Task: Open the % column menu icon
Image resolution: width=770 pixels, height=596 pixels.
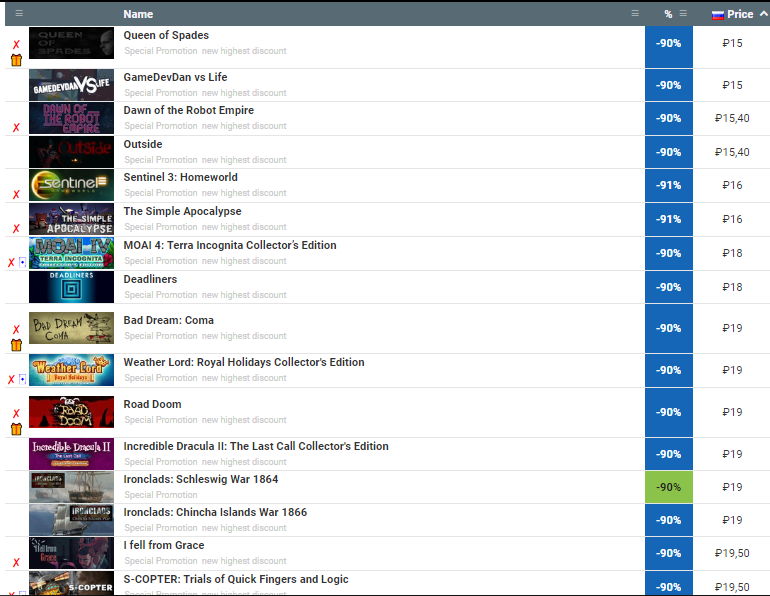Action: (683, 13)
